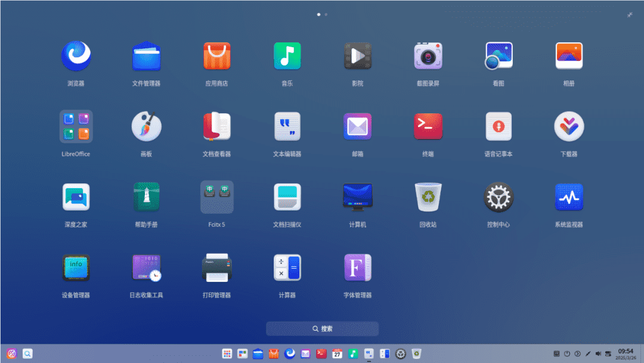Launch 设备管理器 device manager

point(76,267)
